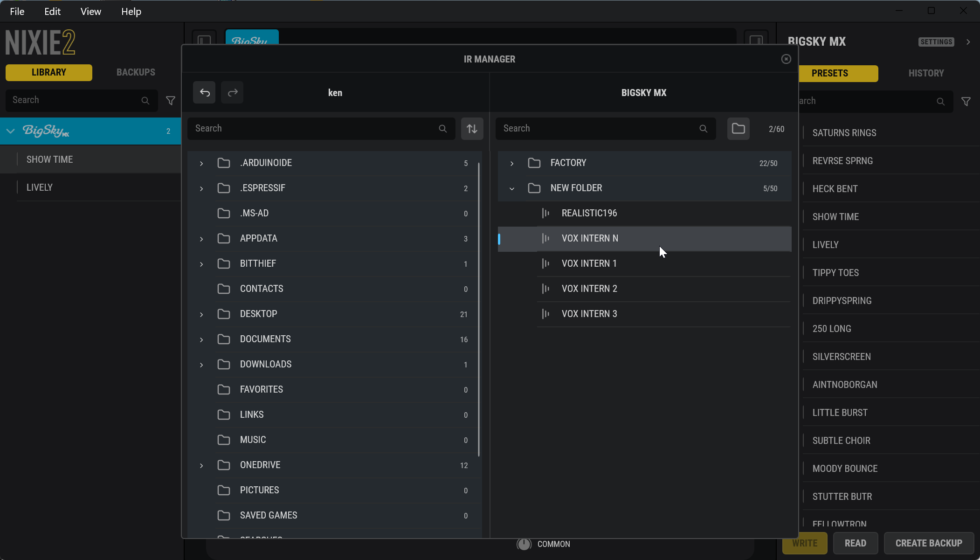Viewport: 980px width, 560px height.
Task: Click the sort order arrows button
Action: point(472,129)
